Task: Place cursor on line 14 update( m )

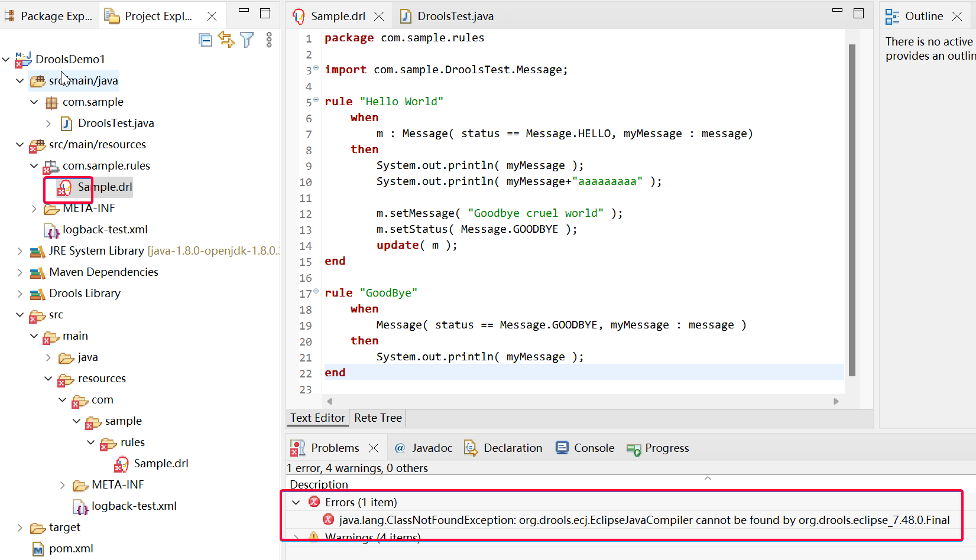Action: point(417,245)
